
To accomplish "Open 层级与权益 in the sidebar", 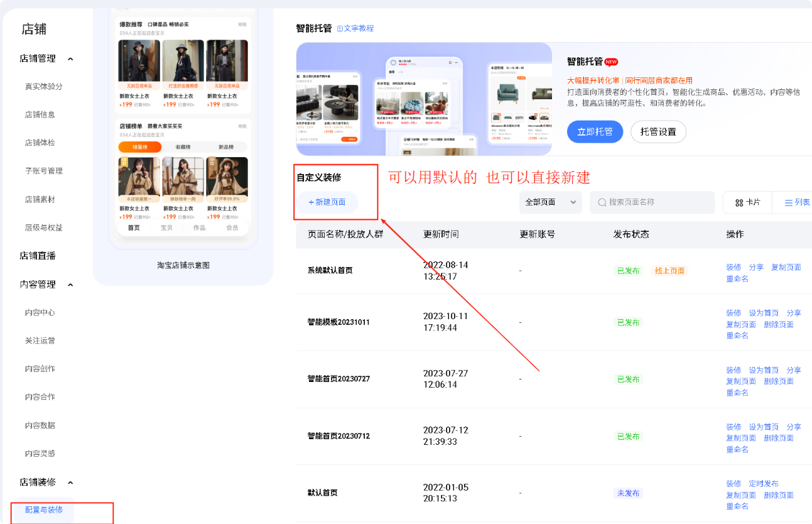I will [44, 227].
